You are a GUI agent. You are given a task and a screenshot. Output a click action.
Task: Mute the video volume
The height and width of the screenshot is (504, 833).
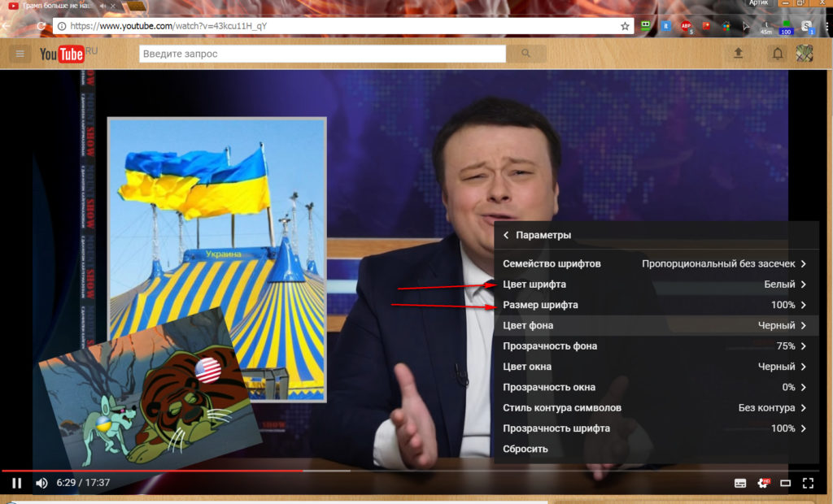pyautogui.click(x=41, y=483)
